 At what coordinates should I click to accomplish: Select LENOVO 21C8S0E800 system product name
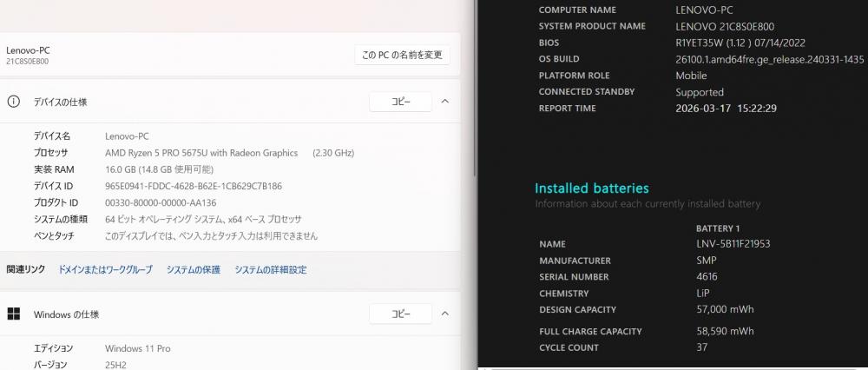pos(725,27)
